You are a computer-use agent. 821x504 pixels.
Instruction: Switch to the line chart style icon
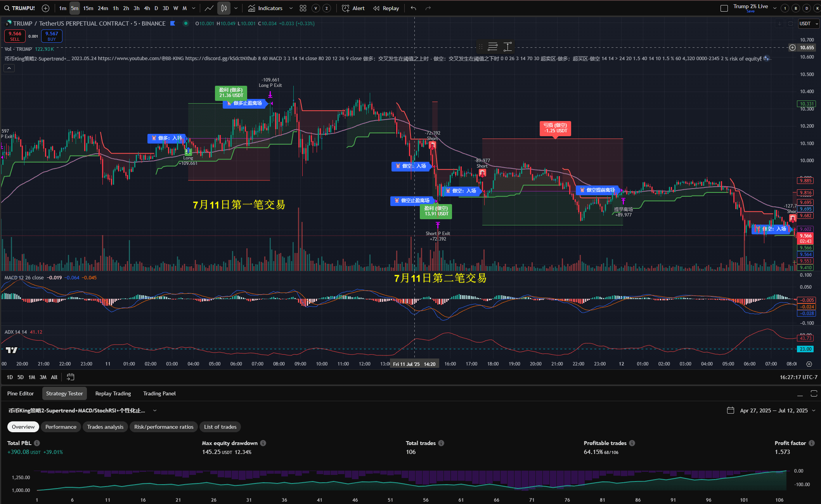209,8
